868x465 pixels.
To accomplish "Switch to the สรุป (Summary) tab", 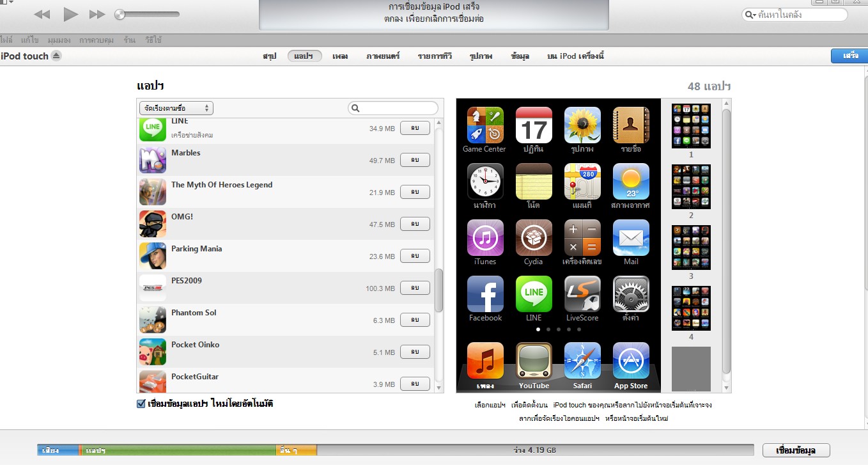I will [x=269, y=56].
